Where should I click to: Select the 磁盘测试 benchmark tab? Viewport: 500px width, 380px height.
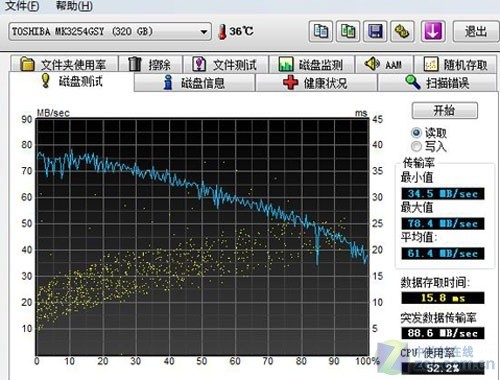pos(71,81)
